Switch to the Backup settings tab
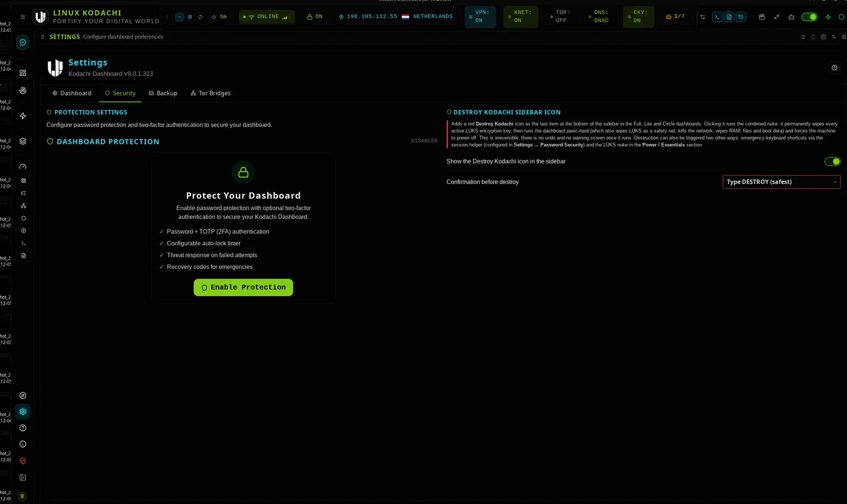 (163, 93)
